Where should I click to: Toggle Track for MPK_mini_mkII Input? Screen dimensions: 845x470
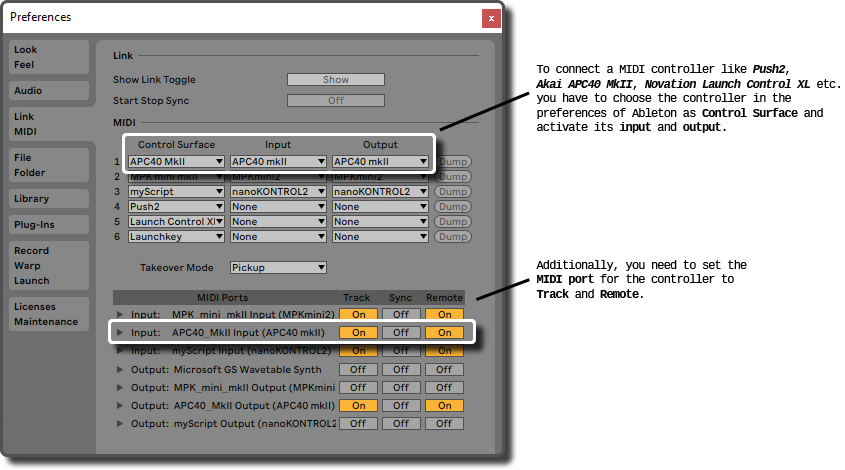pyautogui.click(x=358, y=314)
